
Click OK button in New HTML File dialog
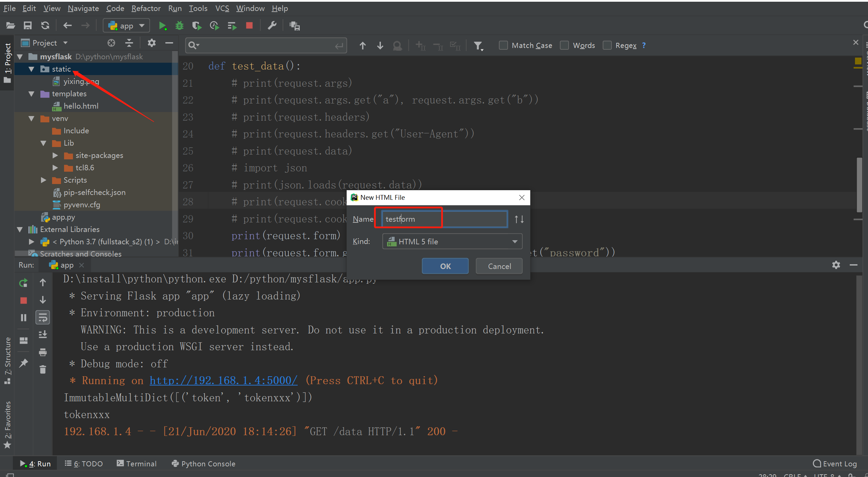pos(445,266)
